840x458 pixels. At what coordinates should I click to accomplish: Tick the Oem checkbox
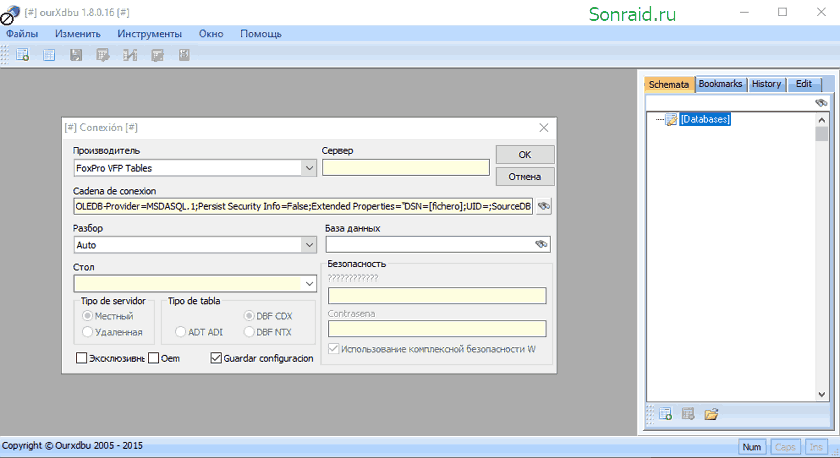tap(154, 358)
